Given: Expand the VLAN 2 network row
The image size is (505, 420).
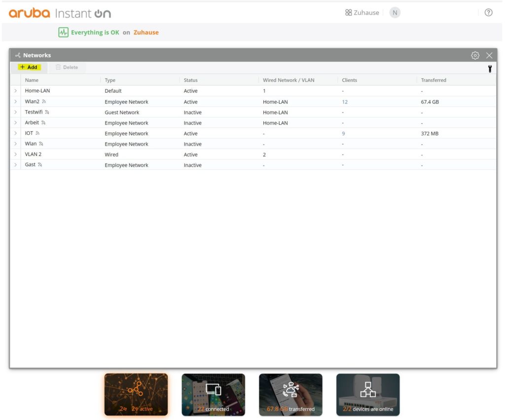Looking at the screenshot, I should pos(15,154).
